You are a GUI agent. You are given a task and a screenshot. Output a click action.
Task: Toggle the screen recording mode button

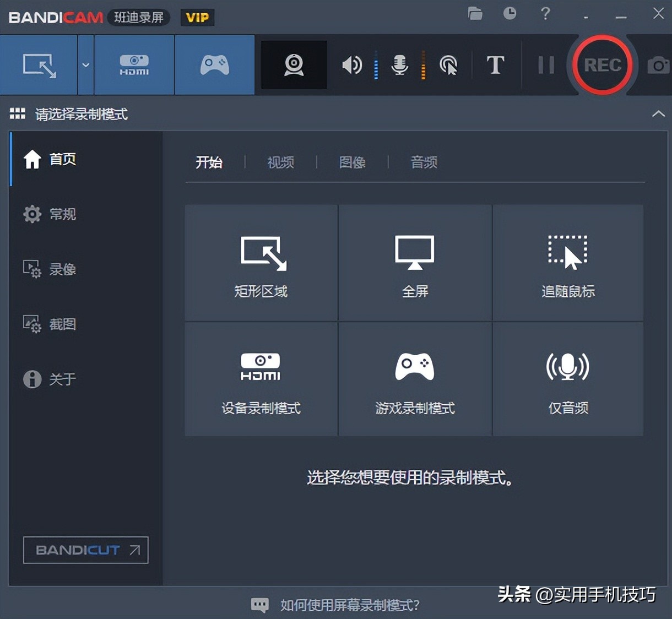click(39, 64)
